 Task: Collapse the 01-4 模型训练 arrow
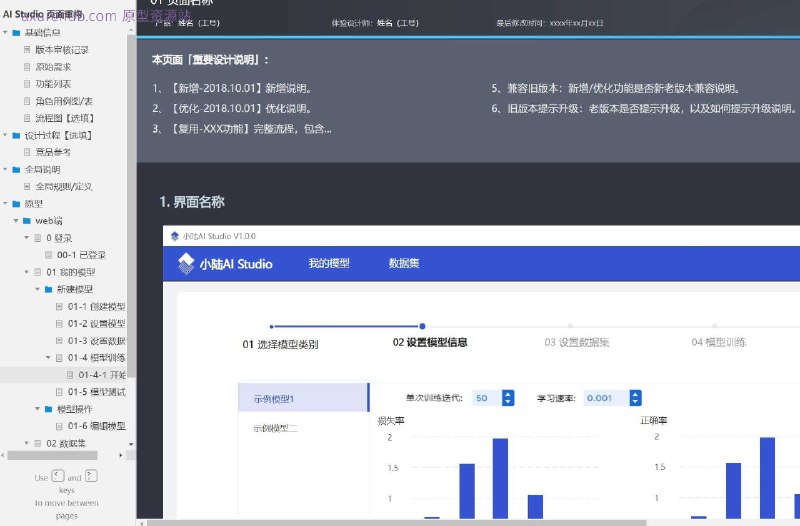tap(48, 357)
